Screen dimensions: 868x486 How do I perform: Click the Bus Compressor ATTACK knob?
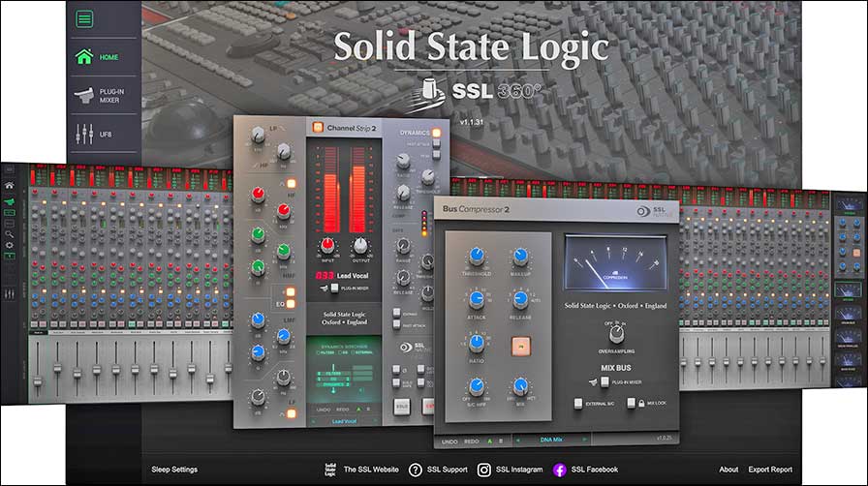[477, 299]
